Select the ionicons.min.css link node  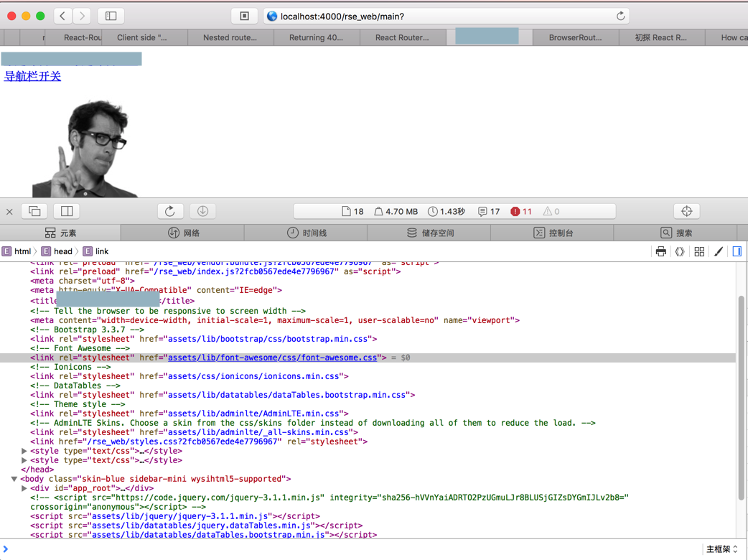[x=190, y=376]
